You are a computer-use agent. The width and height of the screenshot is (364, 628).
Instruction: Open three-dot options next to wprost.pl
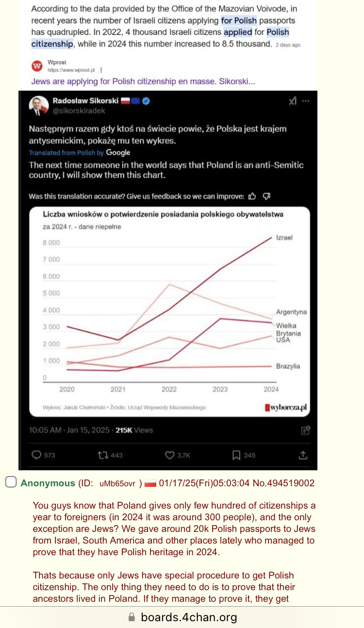(101, 70)
